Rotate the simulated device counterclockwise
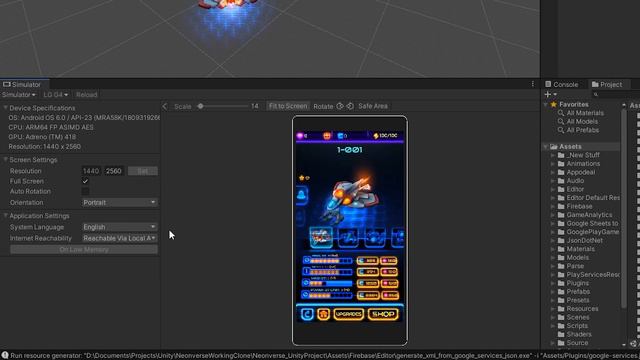 tap(350, 106)
